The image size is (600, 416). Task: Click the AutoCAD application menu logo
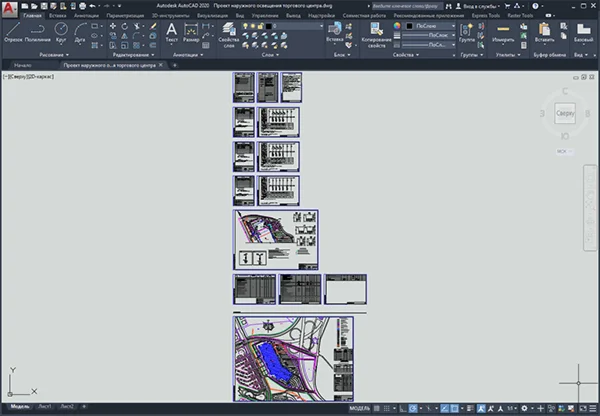pos(10,9)
